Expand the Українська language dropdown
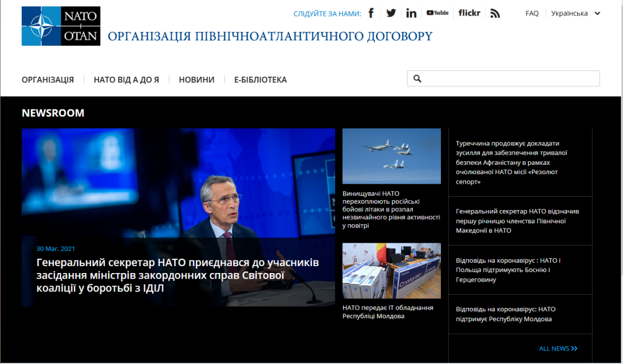The height and width of the screenshot is (364, 623). click(575, 13)
